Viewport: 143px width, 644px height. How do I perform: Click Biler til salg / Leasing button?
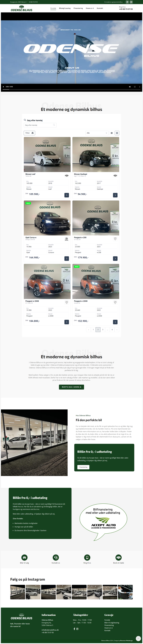pos(71,387)
